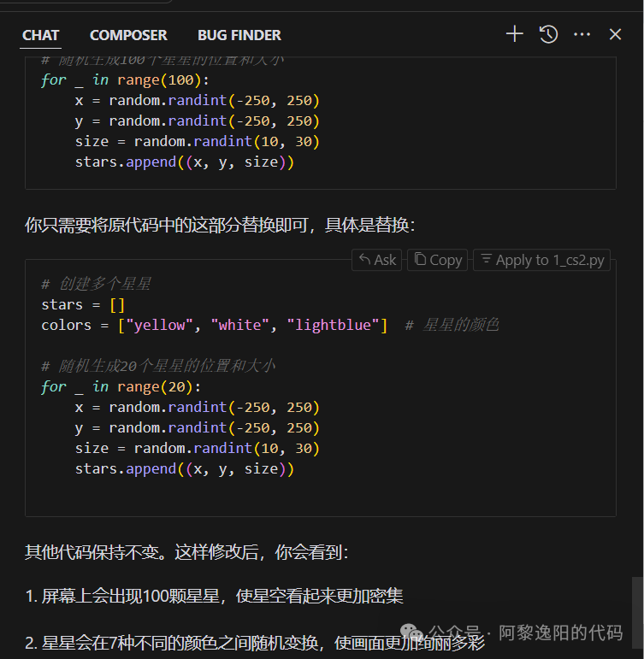
Task: Copy the code block with Copy button
Action: click(x=437, y=260)
